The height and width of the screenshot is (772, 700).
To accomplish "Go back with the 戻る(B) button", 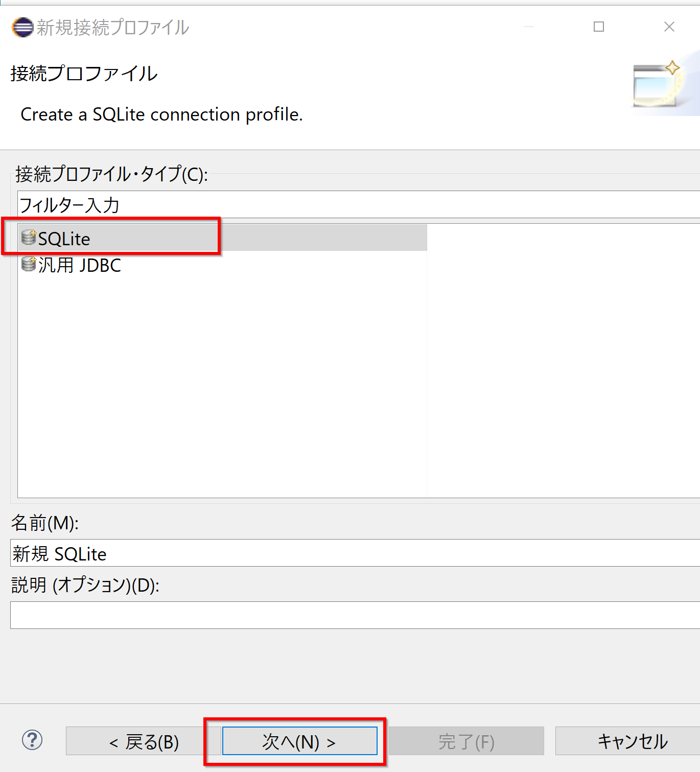I will point(144,741).
